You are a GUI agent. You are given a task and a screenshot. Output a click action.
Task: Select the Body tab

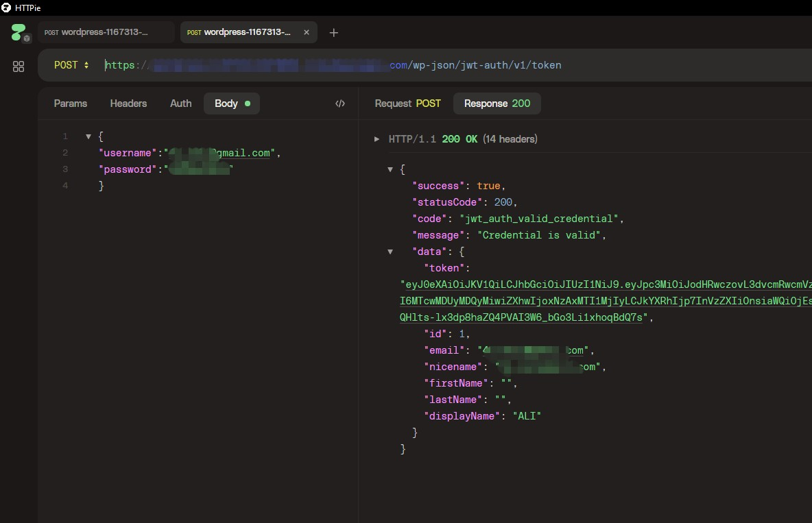click(x=232, y=104)
